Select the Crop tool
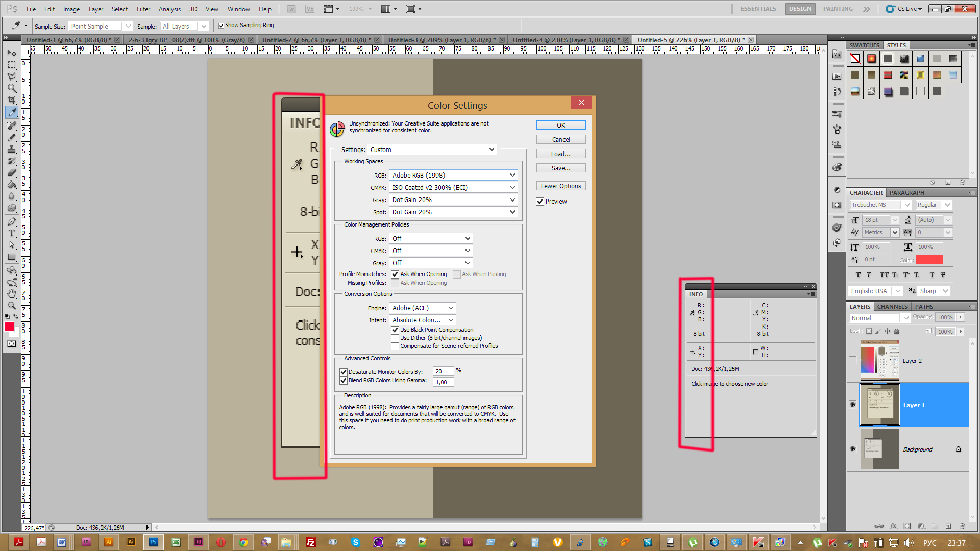980x551 pixels. click(12, 100)
